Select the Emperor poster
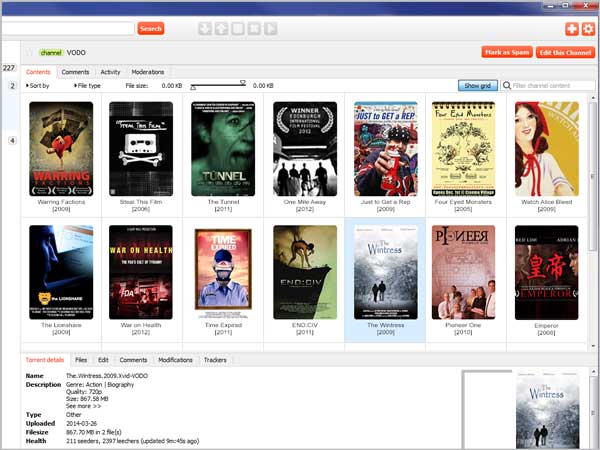The height and width of the screenshot is (450, 600). (x=546, y=272)
